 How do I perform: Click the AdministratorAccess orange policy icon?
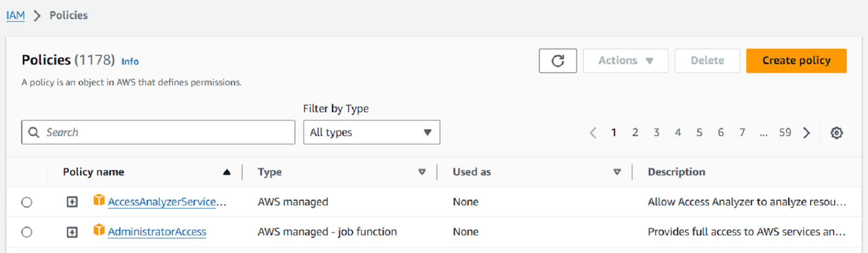pyautogui.click(x=99, y=230)
